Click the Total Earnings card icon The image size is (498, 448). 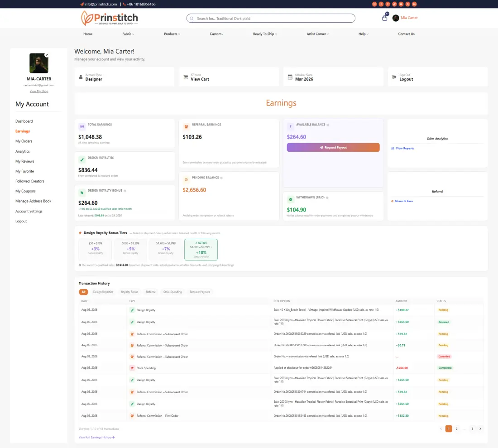click(x=82, y=127)
